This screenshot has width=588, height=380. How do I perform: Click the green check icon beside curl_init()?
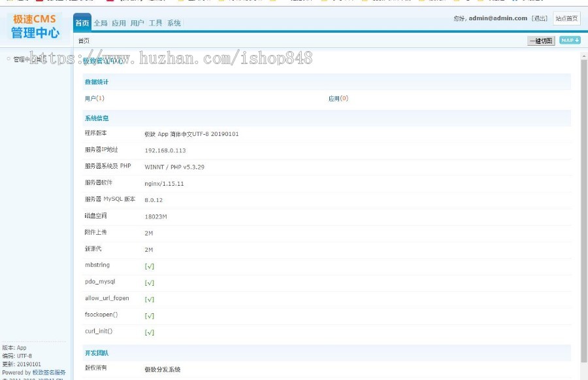(x=148, y=332)
